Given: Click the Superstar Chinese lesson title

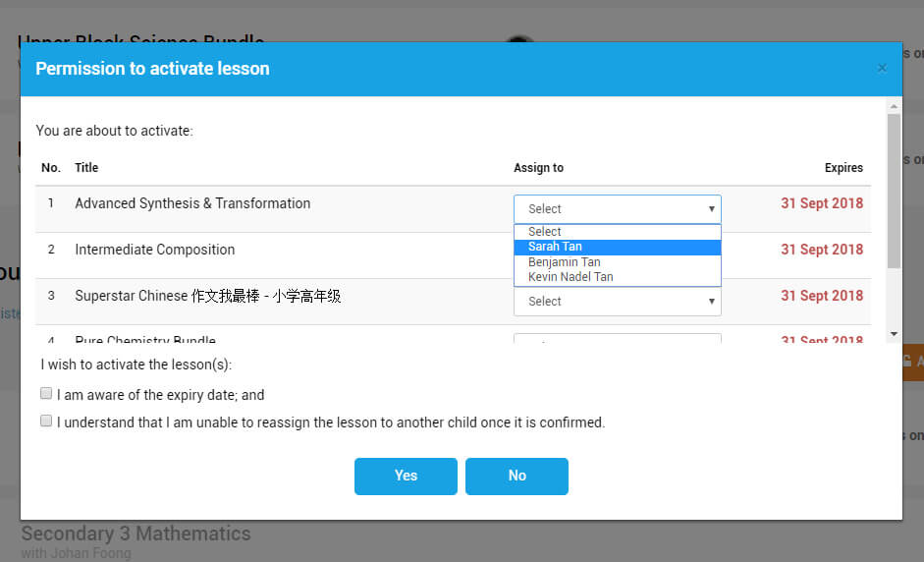Looking at the screenshot, I should coord(208,296).
